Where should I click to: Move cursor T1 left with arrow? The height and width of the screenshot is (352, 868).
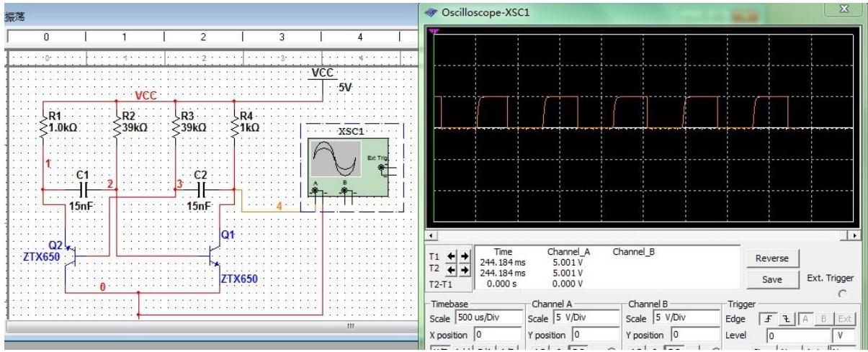tap(451, 258)
